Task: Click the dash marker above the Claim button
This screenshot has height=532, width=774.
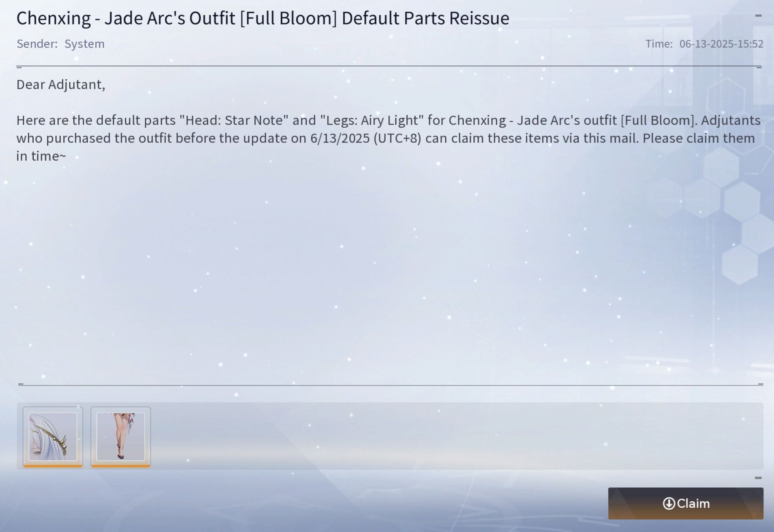Action: pyautogui.click(x=758, y=478)
